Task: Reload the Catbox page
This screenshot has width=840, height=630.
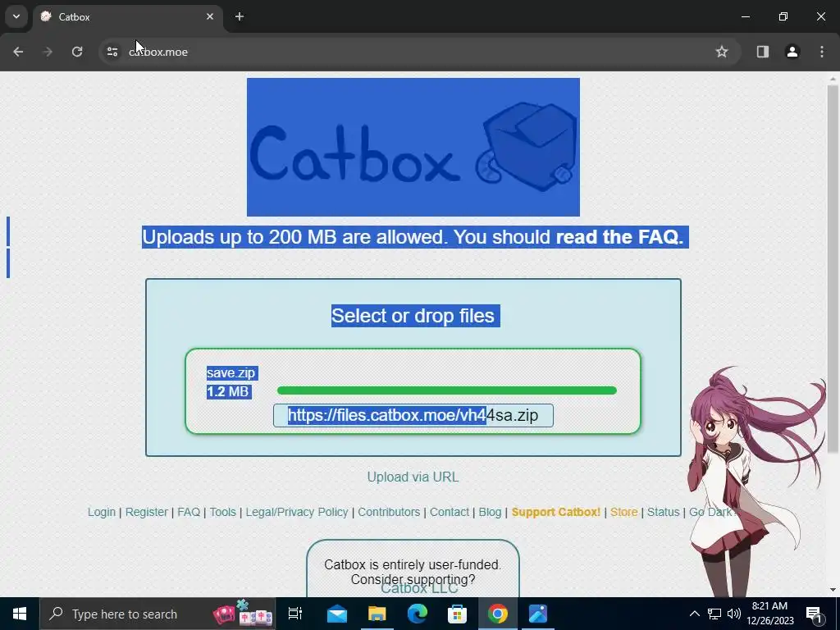Action: pyautogui.click(x=77, y=52)
